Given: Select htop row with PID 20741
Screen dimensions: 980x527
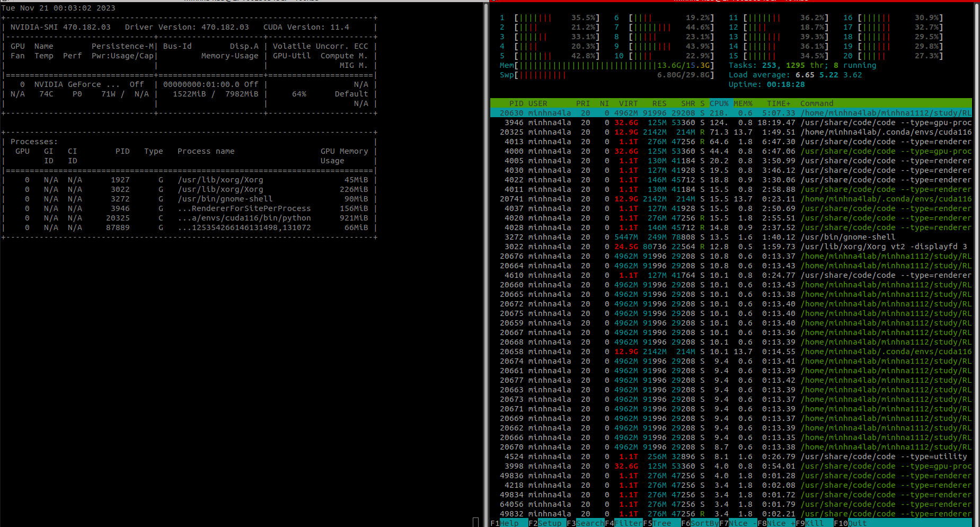Looking at the screenshot, I should [x=731, y=199].
